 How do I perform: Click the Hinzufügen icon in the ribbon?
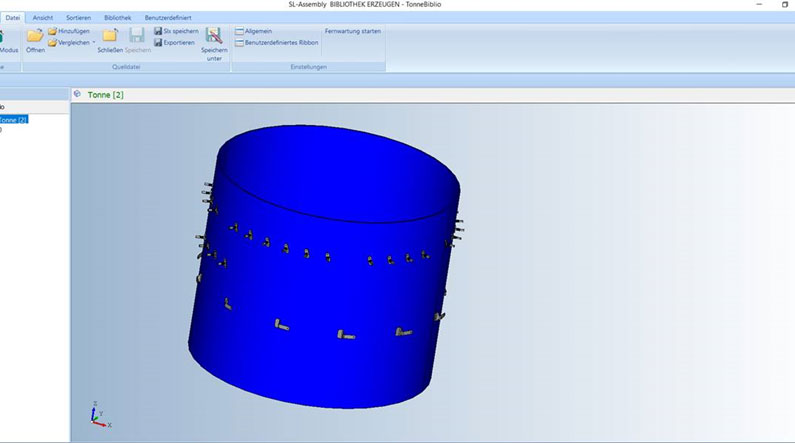52,31
